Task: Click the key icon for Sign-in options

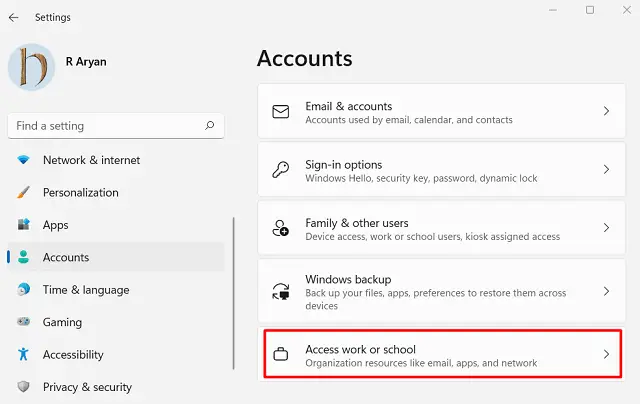Action: (281, 170)
